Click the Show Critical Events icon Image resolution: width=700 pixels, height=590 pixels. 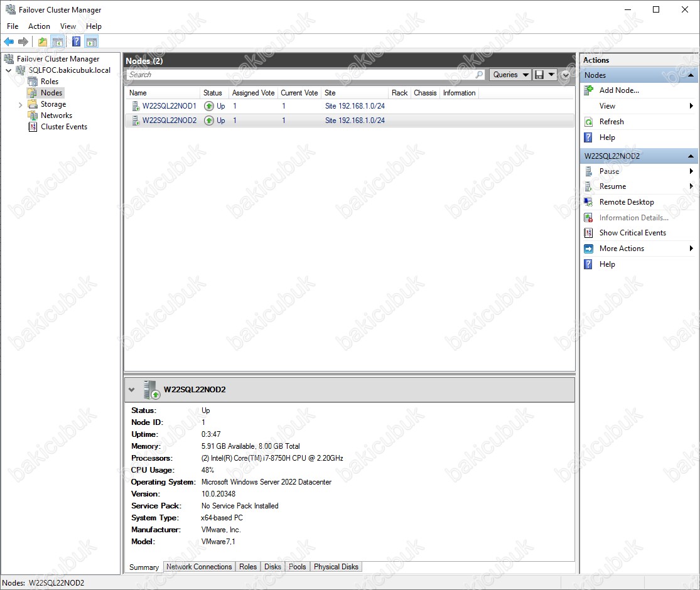589,233
